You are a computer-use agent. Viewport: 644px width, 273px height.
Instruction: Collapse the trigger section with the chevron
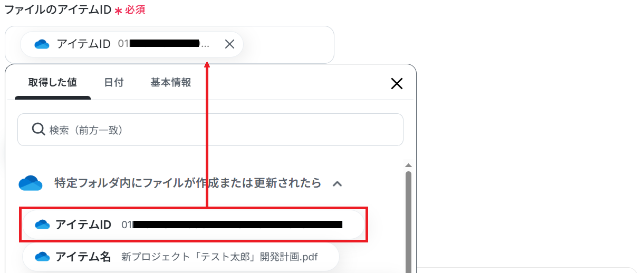tap(338, 184)
